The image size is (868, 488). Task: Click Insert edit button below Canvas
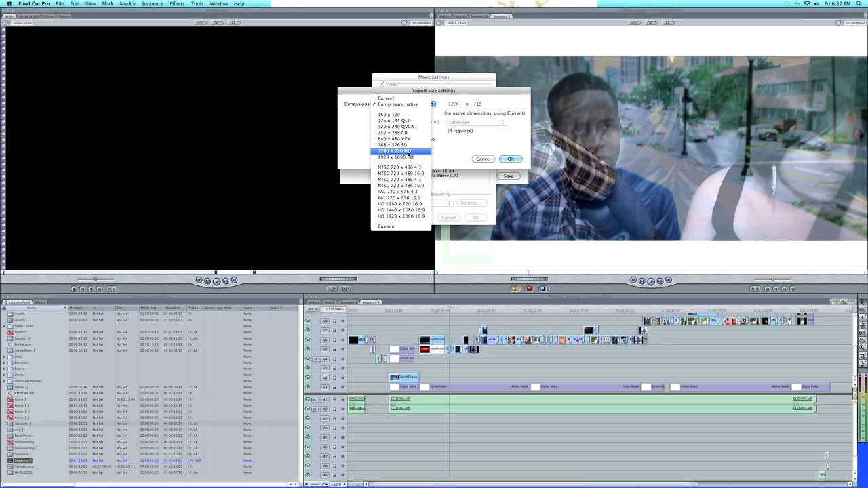pyautogui.click(x=515, y=289)
